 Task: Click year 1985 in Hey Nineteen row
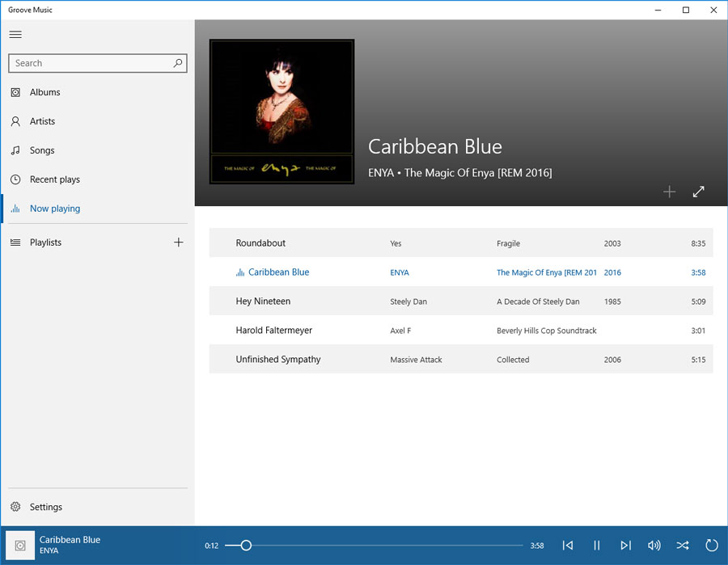[612, 301]
